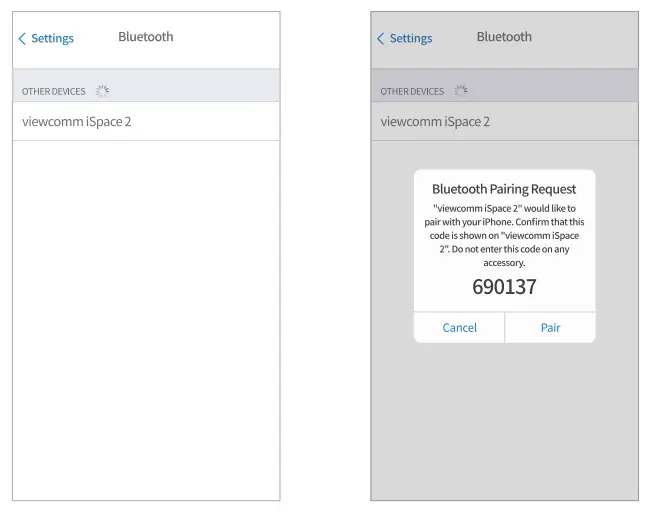
Task: Click the empty device list area on the left screen
Action: tap(146, 320)
